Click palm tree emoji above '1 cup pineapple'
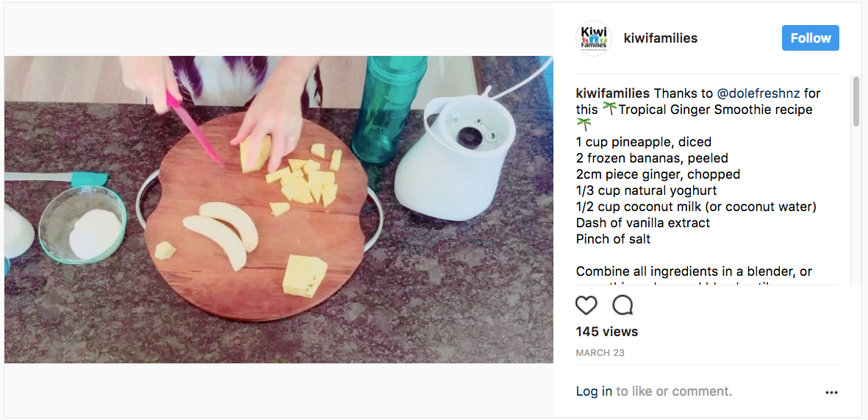This screenshot has height=420, width=868. (584, 125)
